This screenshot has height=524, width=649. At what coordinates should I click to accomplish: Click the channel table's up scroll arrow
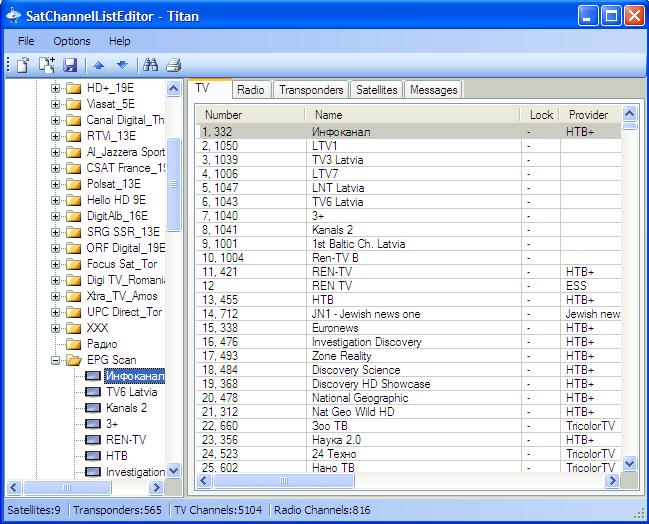click(630, 113)
